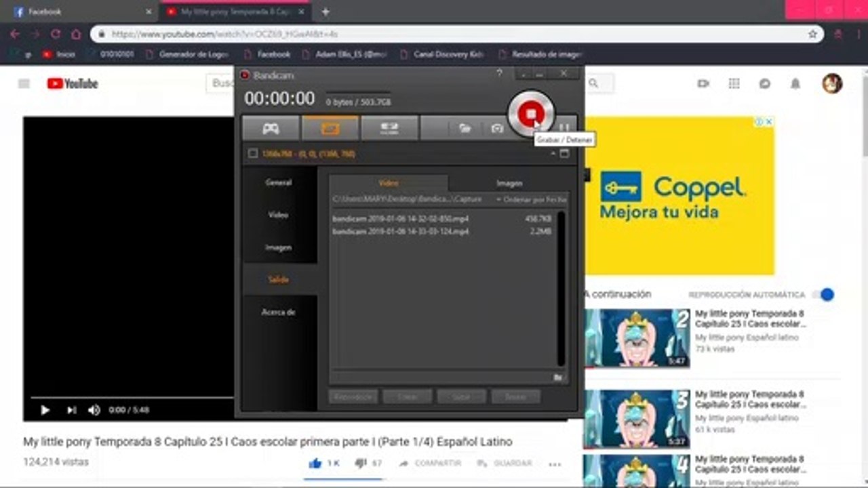Open the Imagen section in Bandicam sidebar

pyautogui.click(x=279, y=247)
